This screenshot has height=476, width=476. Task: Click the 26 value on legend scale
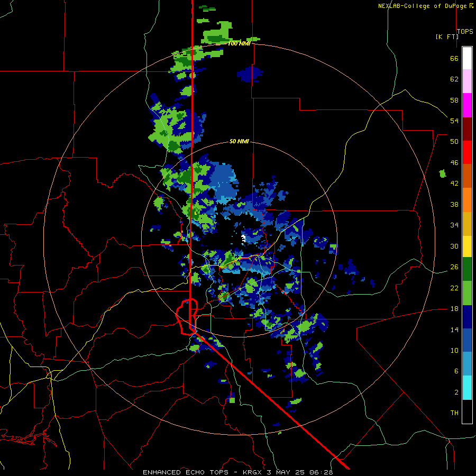454,267
